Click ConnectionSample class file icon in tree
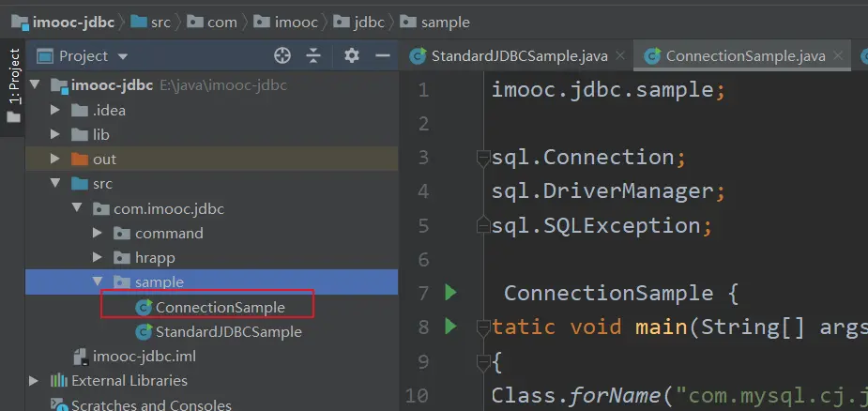 point(144,307)
